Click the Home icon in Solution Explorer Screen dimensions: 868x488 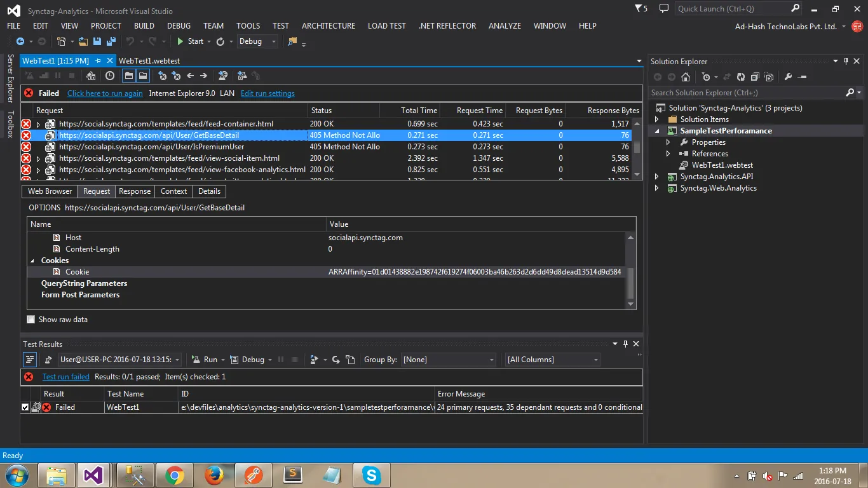pyautogui.click(x=685, y=77)
